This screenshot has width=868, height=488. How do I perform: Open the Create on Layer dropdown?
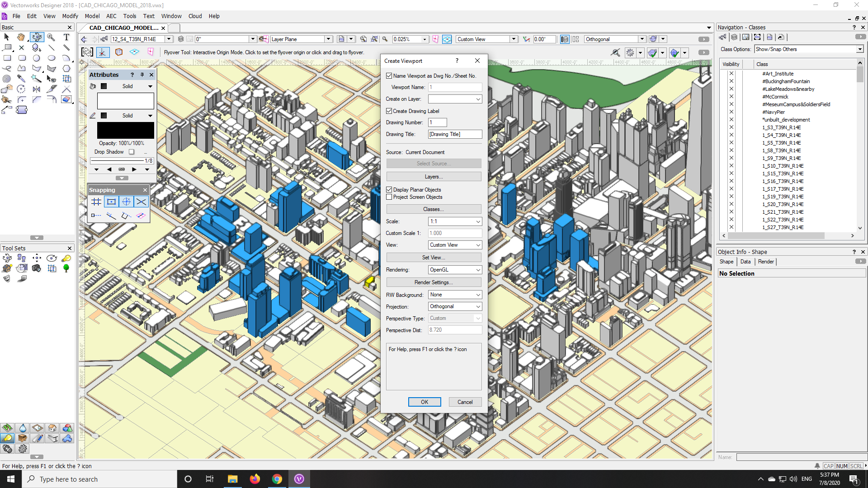coord(455,99)
